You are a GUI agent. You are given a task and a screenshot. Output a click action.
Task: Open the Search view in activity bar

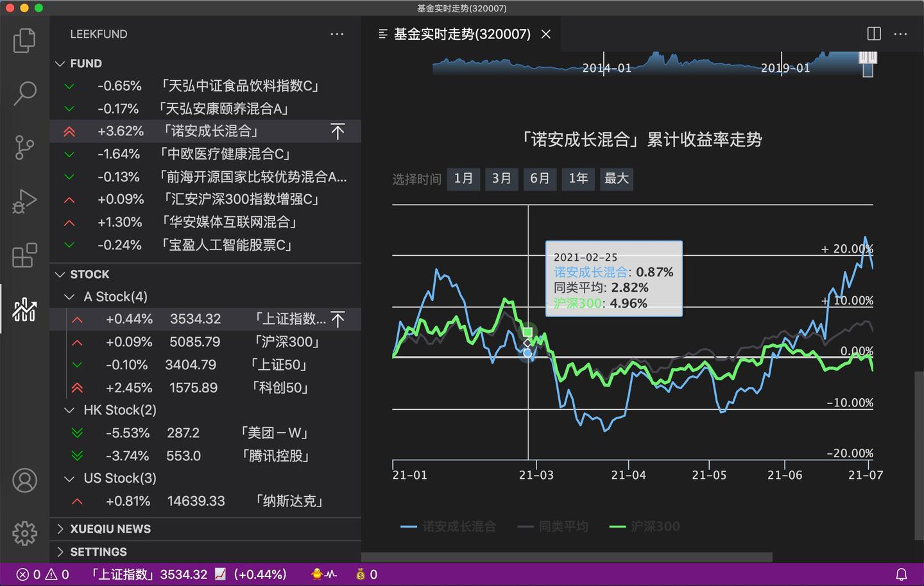click(24, 94)
